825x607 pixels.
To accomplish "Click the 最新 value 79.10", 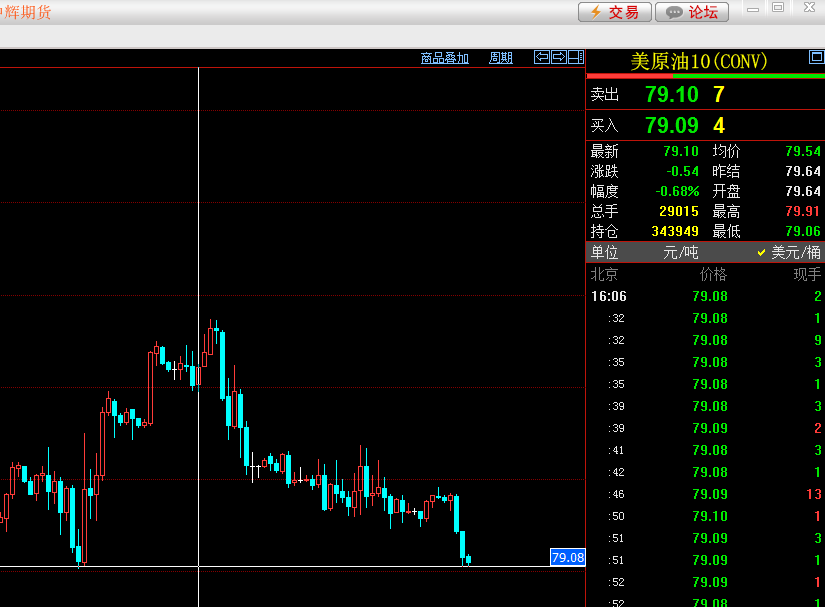I will coord(681,151).
